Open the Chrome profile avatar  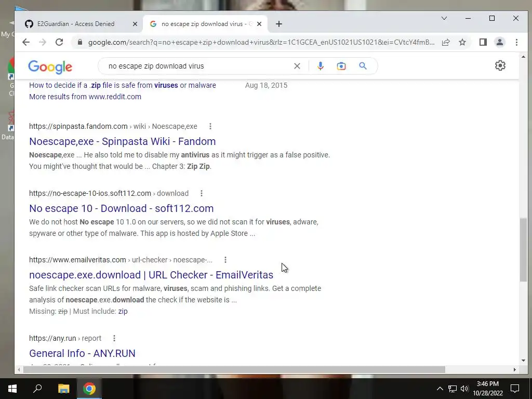click(x=500, y=42)
